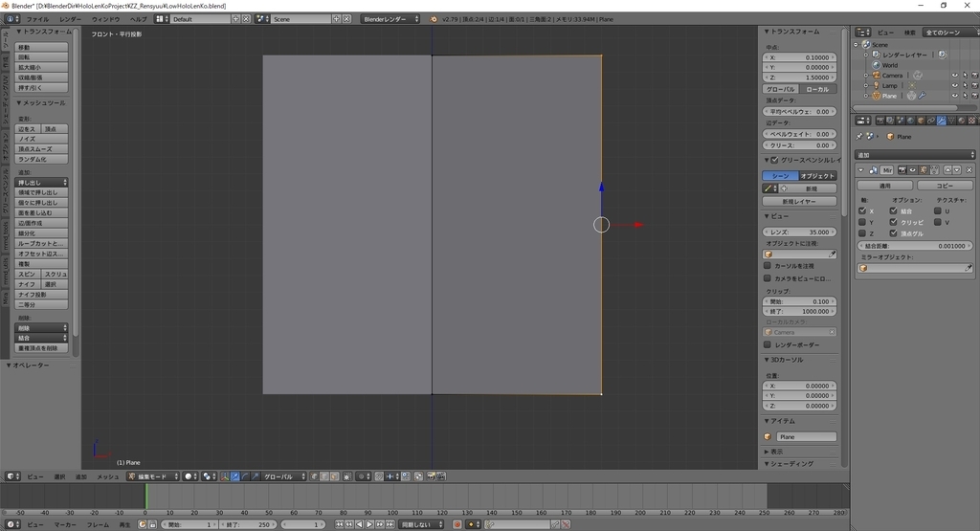980x531 pixels.
Task: Jump to the last frame
Action: point(390,524)
